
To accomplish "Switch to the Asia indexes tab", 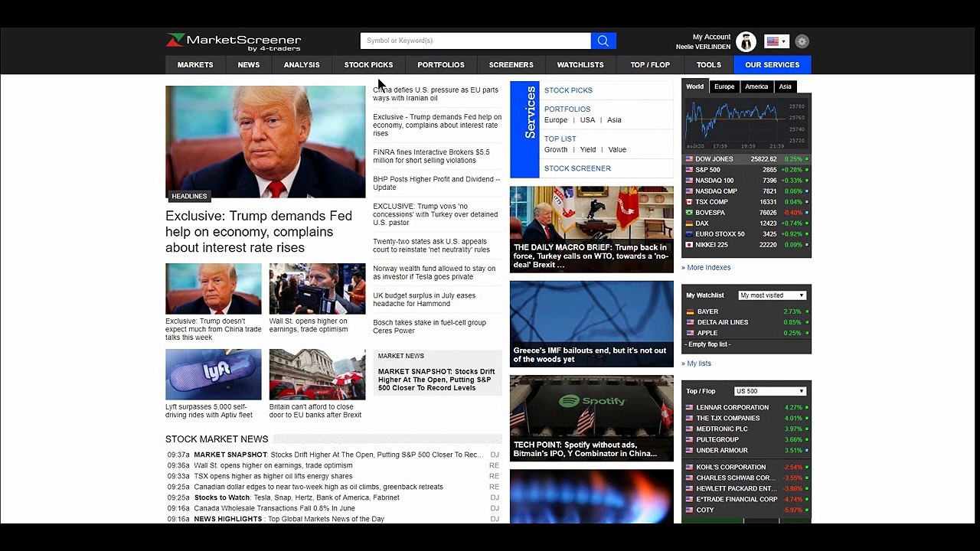I will click(786, 86).
